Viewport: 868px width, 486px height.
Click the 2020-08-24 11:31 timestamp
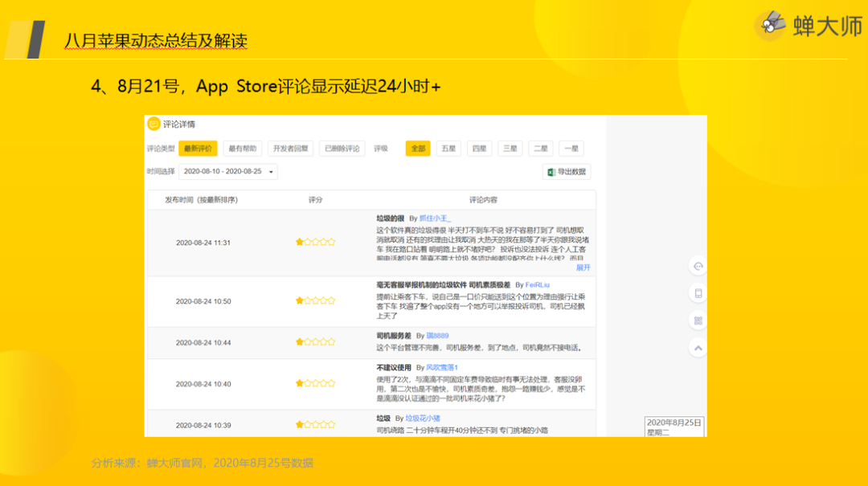coord(203,243)
